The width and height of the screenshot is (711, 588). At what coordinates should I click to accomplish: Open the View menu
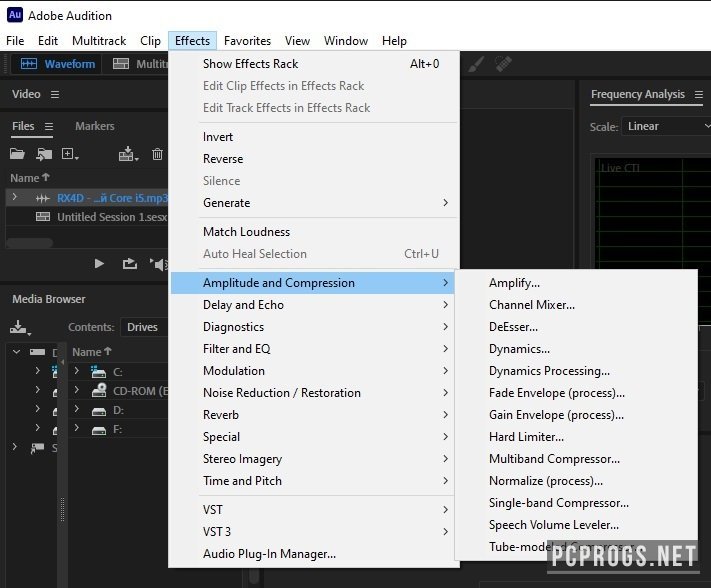tap(297, 41)
